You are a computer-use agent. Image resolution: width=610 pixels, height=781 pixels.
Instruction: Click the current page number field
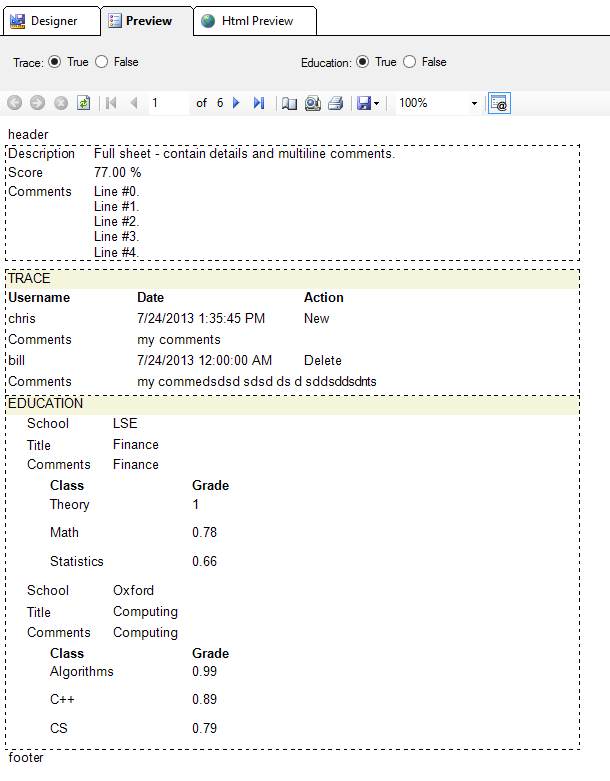(x=167, y=103)
